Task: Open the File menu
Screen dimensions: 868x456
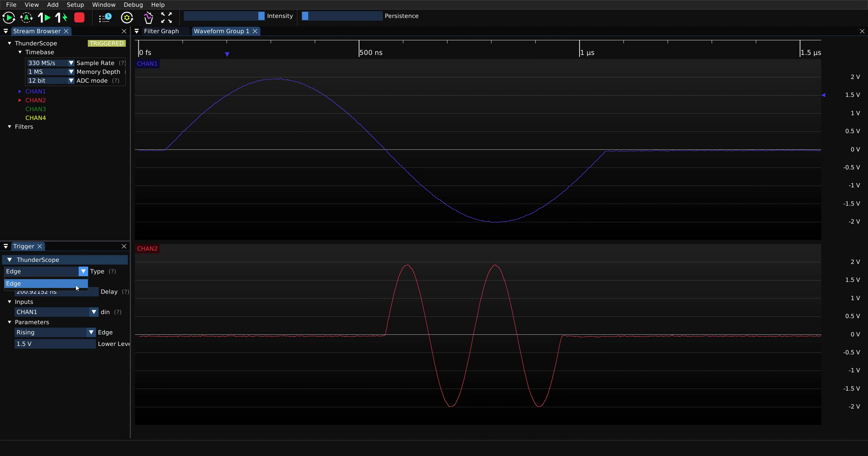Action: (x=11, y=5)
